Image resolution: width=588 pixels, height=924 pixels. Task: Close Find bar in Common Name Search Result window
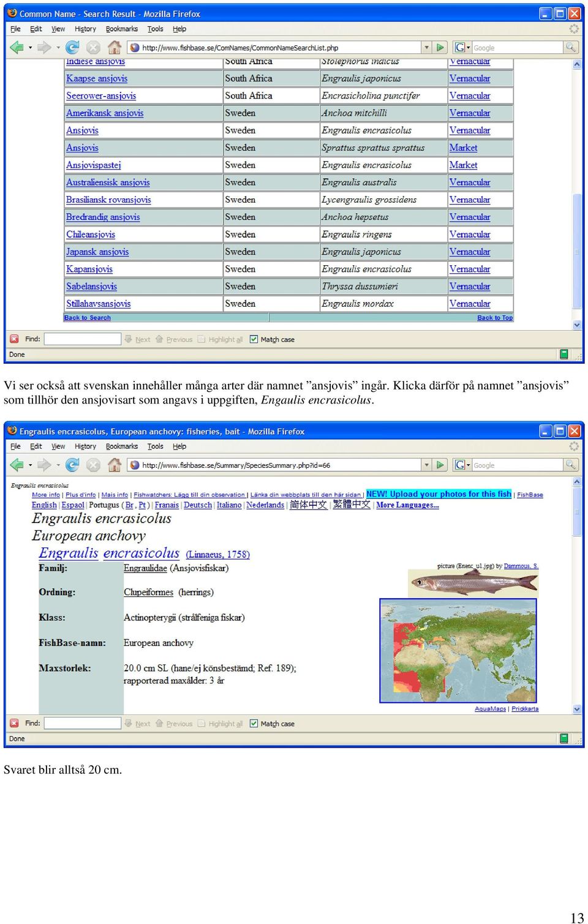[14, 339]
